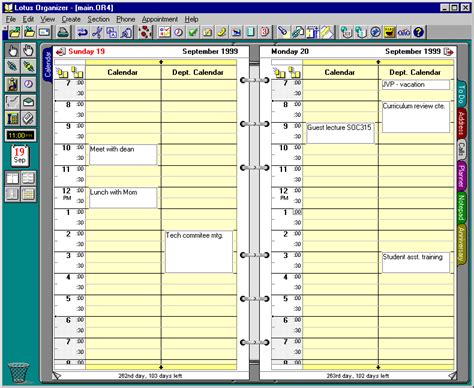Select the Cut scissors icon
The width and height of the screenshot is (474, 388).
[97, 32]
